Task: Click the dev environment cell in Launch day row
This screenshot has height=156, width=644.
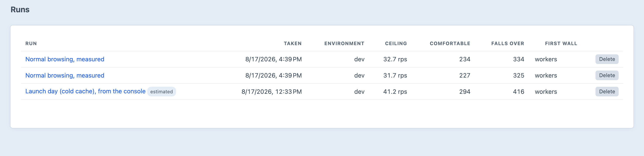Action: [x=359, y=92]
